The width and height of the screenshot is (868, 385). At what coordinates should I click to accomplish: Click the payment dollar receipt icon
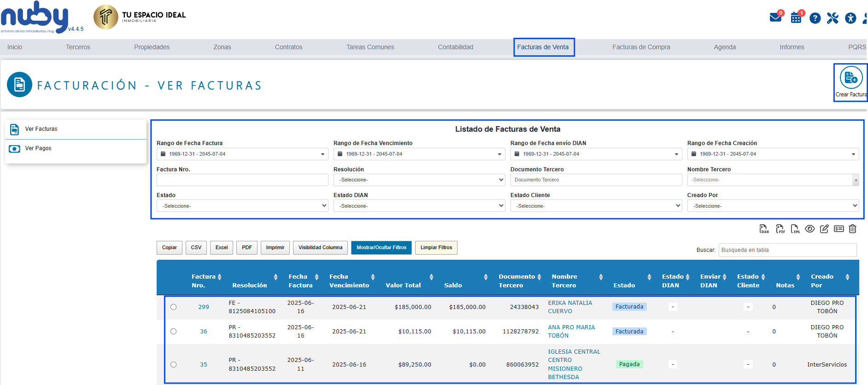[x=839, y=229]
